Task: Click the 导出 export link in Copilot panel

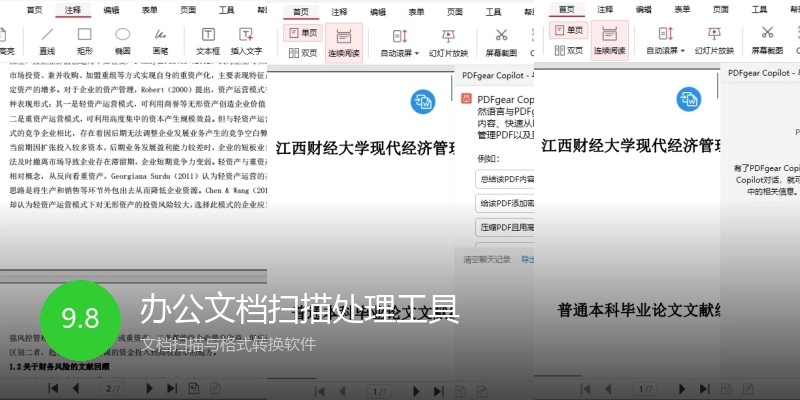Action: pyautogui.click(x=527, y=260)
